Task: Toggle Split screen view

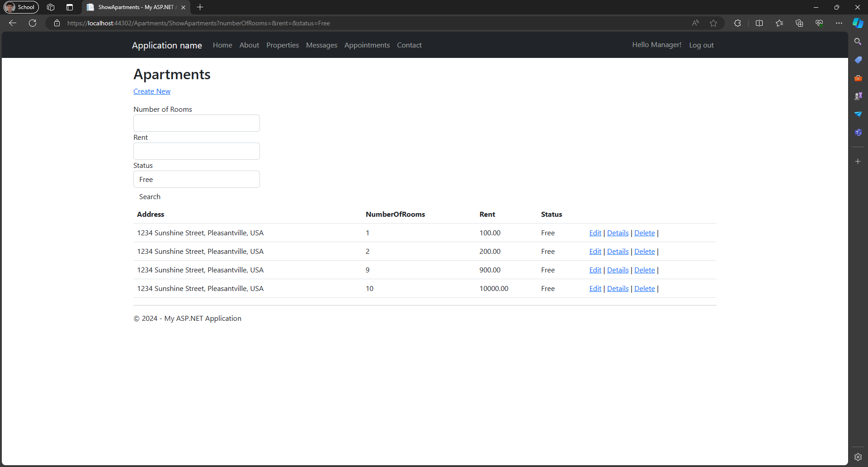Action: click(759, 23)
